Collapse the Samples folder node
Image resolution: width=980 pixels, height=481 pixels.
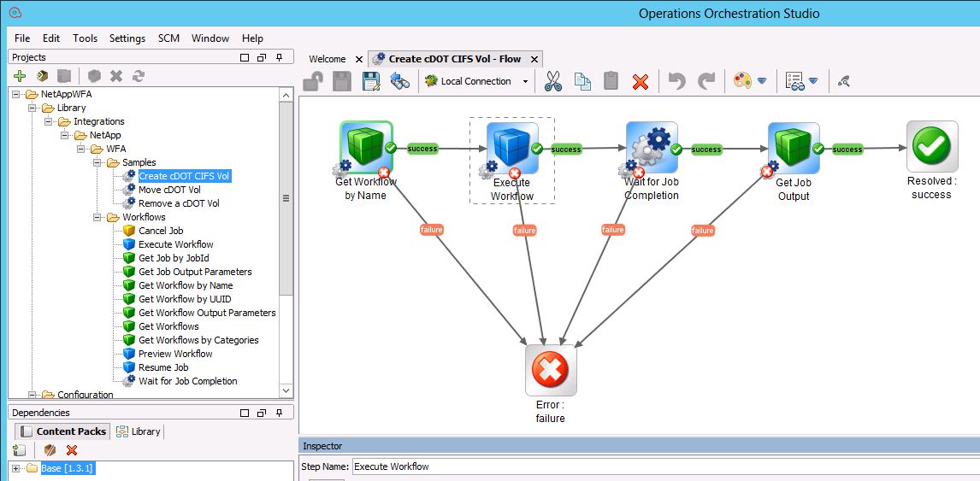point(97,162)
